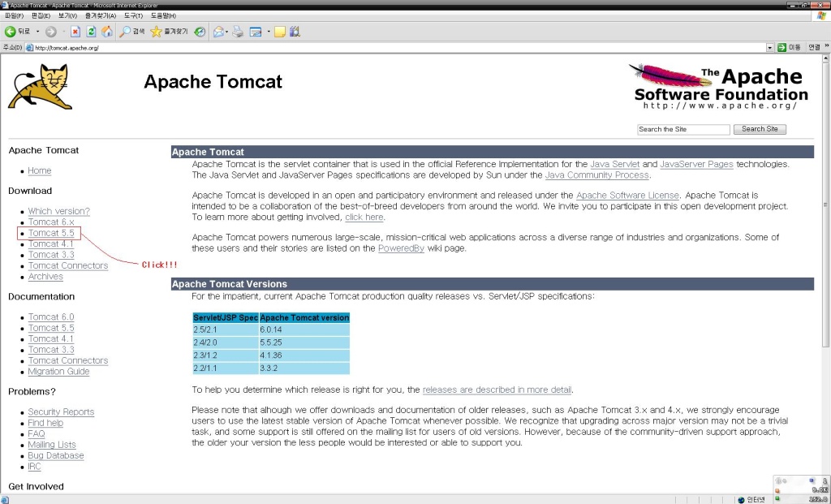Follow the Apache Software License link

(627, 196)
